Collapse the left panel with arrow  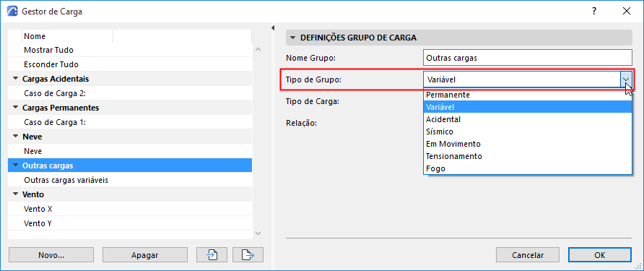272,28
